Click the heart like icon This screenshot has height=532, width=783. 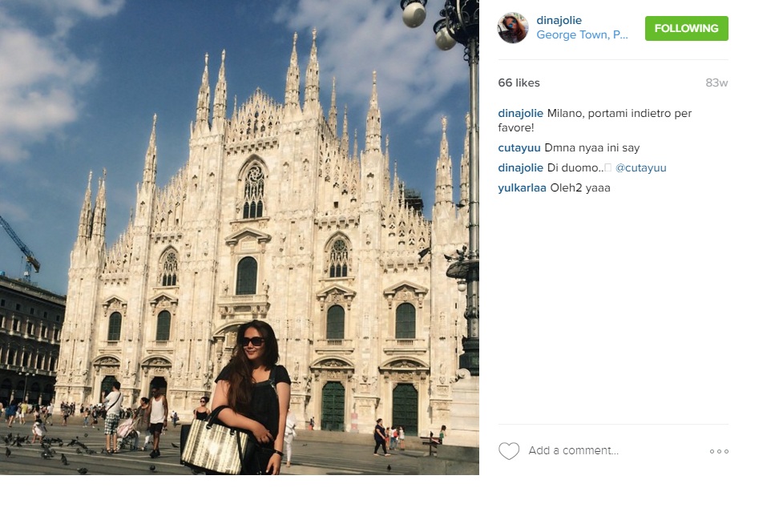pos(509,450)
